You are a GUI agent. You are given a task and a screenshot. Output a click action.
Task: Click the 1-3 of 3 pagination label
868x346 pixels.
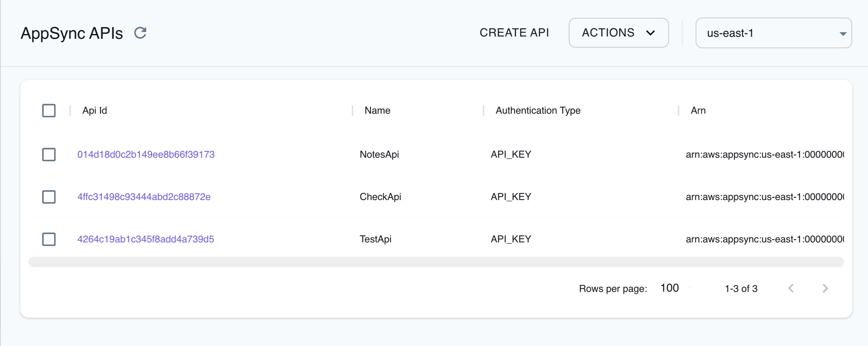[x=741, y=288]
